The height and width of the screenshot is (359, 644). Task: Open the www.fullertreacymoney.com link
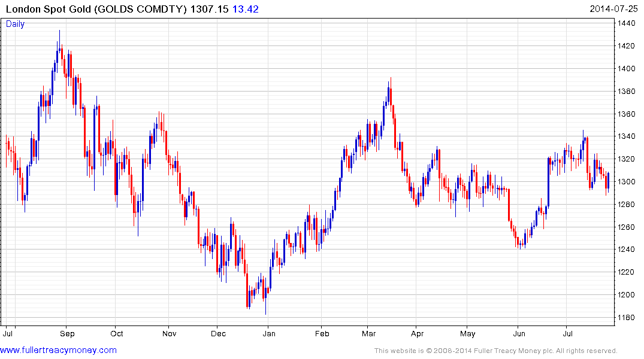click(x=58, y=350)
